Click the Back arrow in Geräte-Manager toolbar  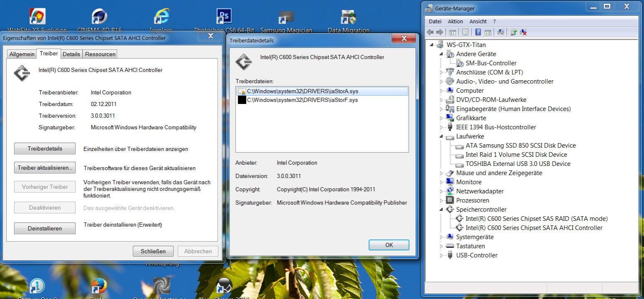point(430,32)
